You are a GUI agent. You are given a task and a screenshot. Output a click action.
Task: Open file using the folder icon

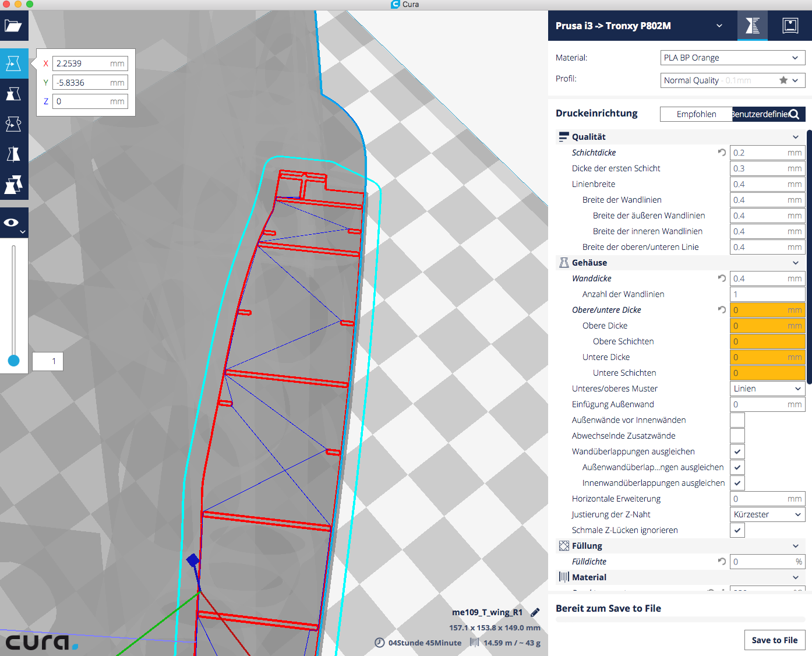click(13, 26)
